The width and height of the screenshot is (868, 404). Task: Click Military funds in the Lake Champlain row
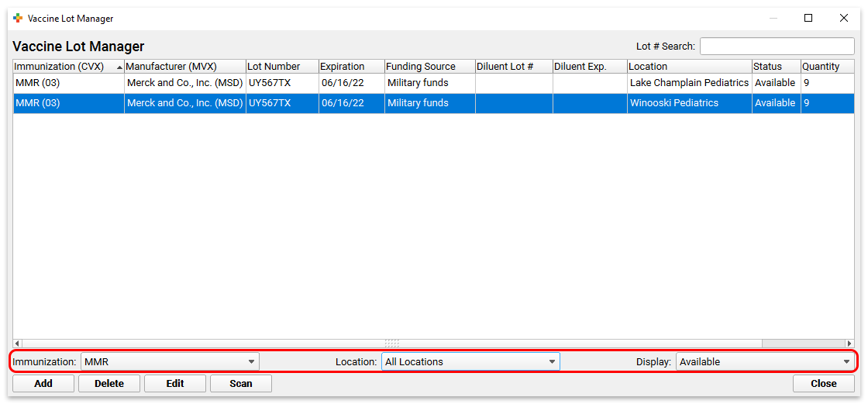click(430, 83)
